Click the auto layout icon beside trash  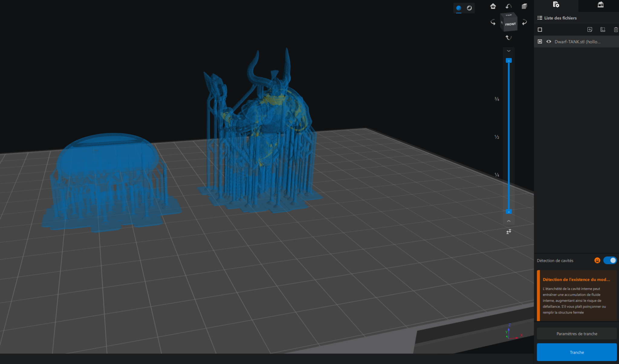(603, 30)
